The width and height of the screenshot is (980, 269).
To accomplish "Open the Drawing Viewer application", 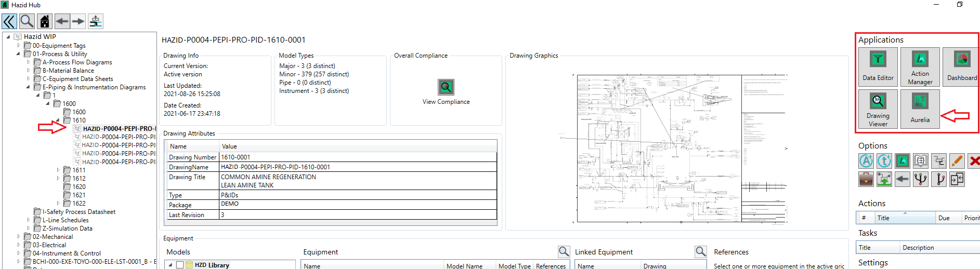I will click(878, 109).
